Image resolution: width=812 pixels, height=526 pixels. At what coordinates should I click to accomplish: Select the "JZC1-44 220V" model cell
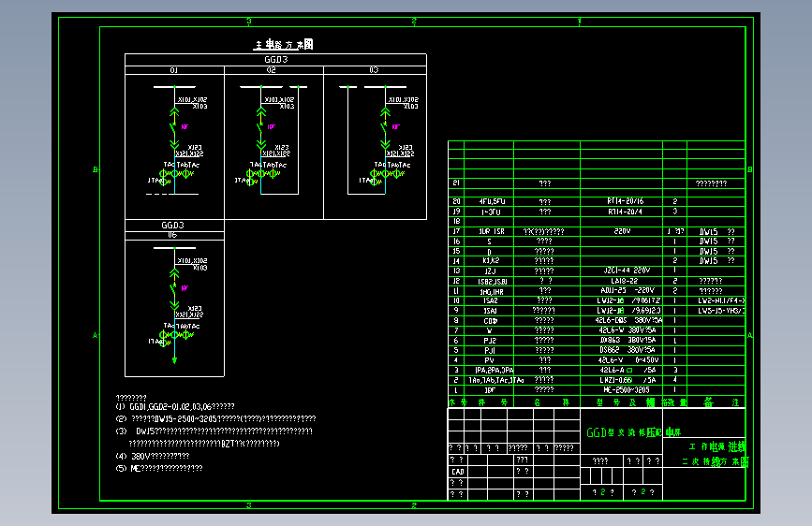627,270
